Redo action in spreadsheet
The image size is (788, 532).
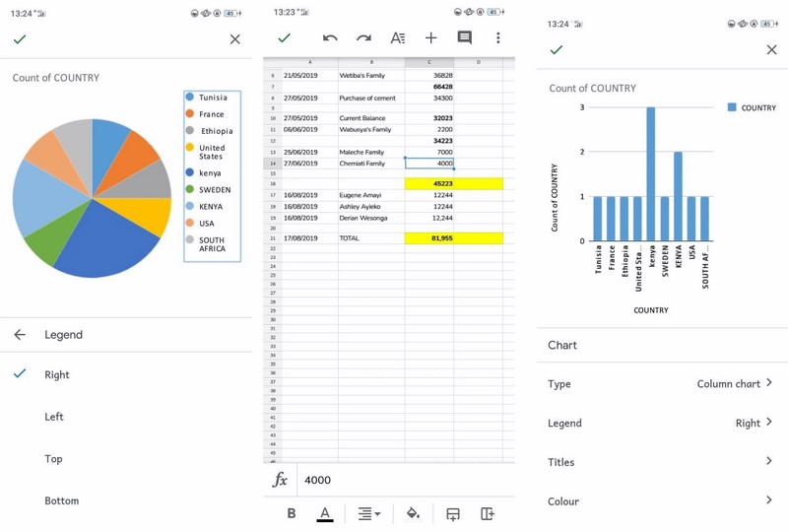pos(363,37)
